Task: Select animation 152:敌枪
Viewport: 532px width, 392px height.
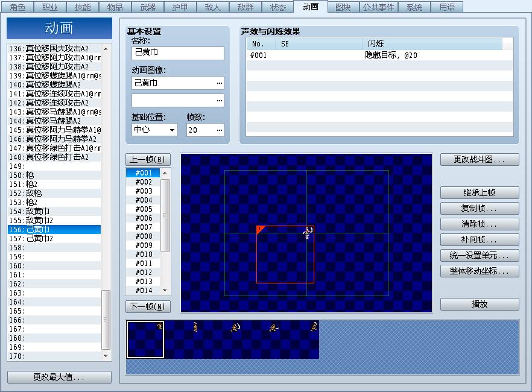Action: (x=54, y=194)
